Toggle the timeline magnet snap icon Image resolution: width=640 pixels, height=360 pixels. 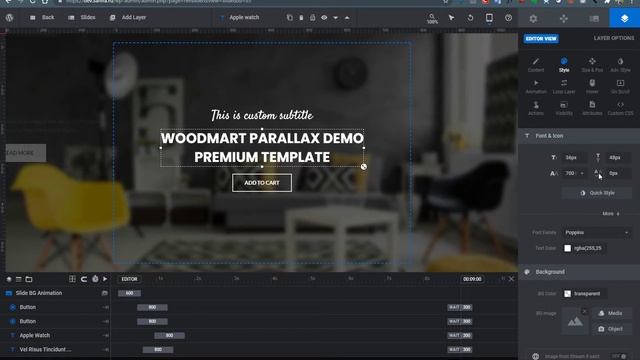pos(84,279)
